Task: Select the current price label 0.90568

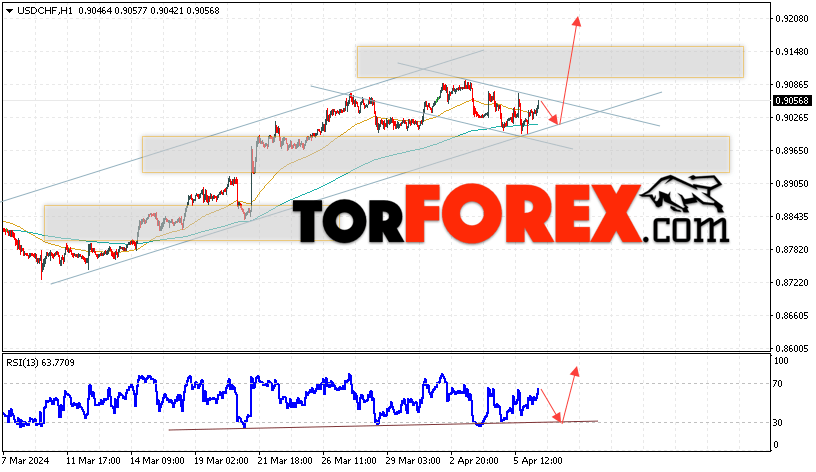Action: (x=792, y=101)
